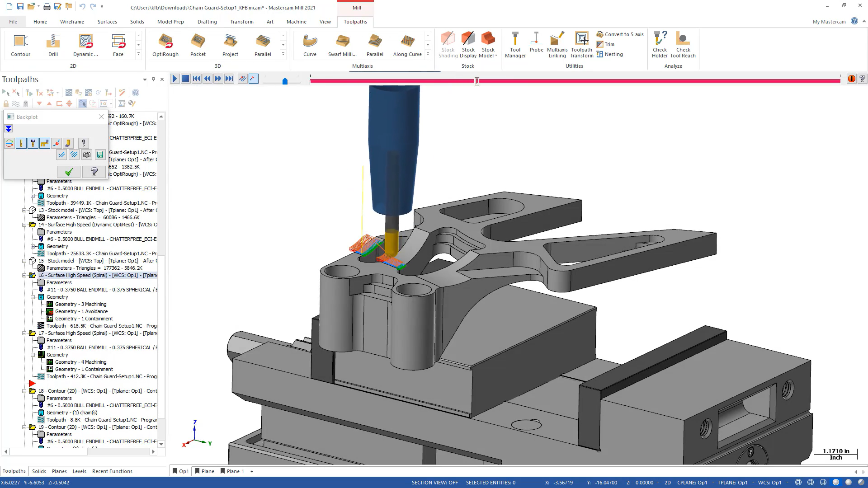Toggle the Display Tool backplot option
This screenshot has height=488, width=868.
click(21, 143)
